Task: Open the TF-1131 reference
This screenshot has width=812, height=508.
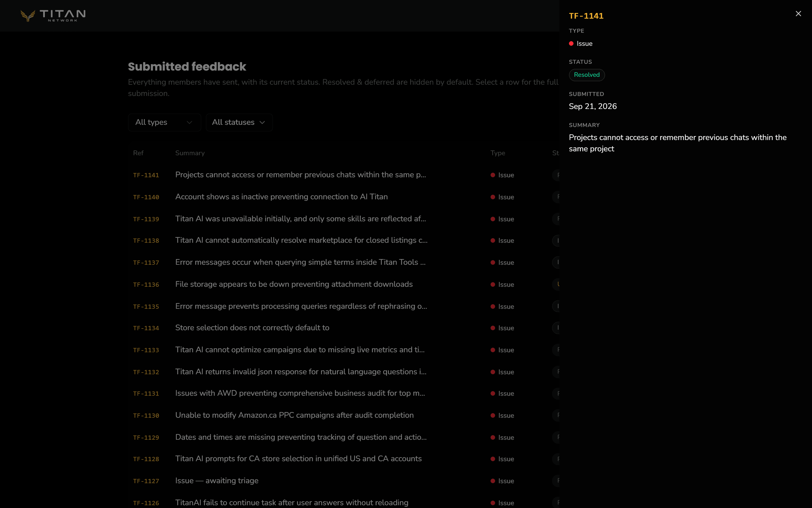Action: point(146,393)
